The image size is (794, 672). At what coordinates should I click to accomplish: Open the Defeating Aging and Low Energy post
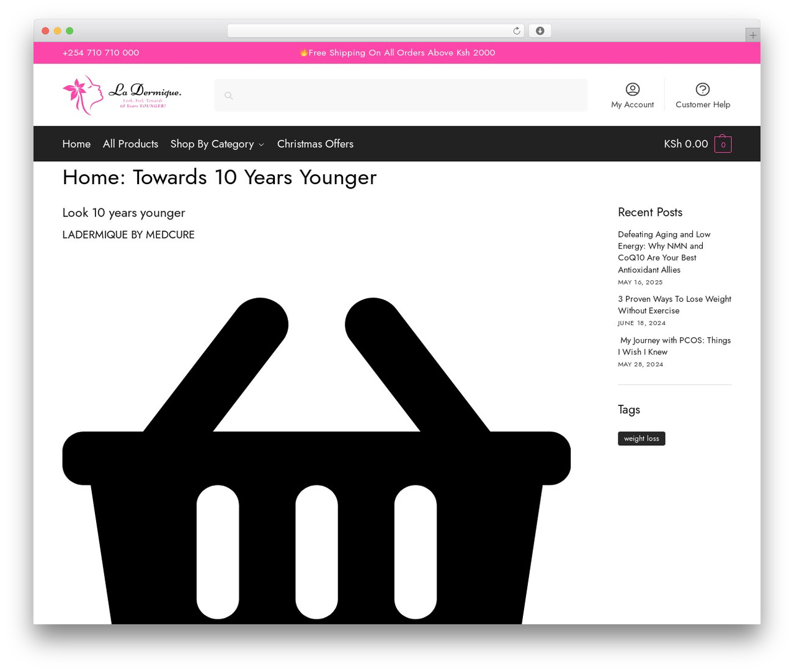[664, 252]
